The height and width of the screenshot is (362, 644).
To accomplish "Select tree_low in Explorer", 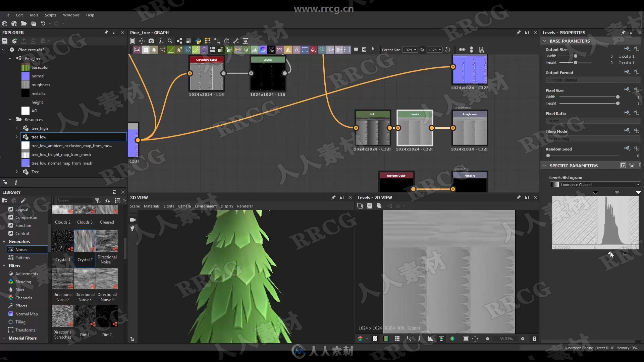I will coord(39,136).
